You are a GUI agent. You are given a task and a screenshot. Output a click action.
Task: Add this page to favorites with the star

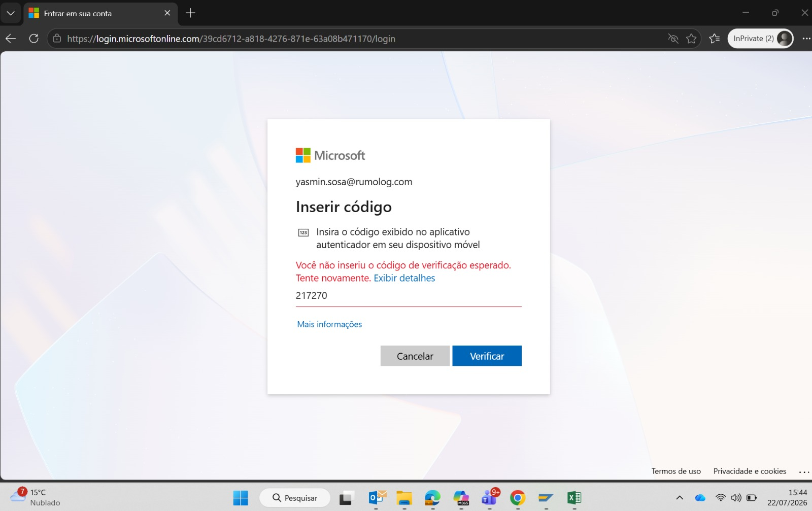pyautogui.click(x=691, y=39)
